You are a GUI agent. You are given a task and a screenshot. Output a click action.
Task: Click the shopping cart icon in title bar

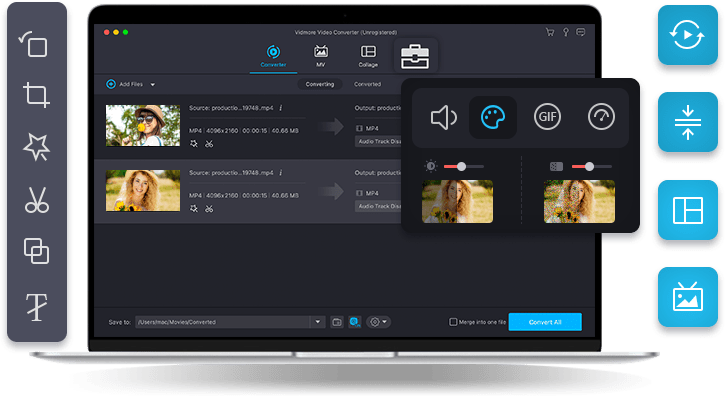point(550,32)
